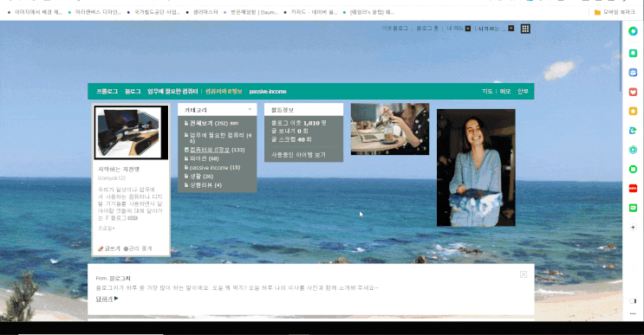Open 키자드 - 네이버 bookmark
644x335 pixels.
pos(310,12)
